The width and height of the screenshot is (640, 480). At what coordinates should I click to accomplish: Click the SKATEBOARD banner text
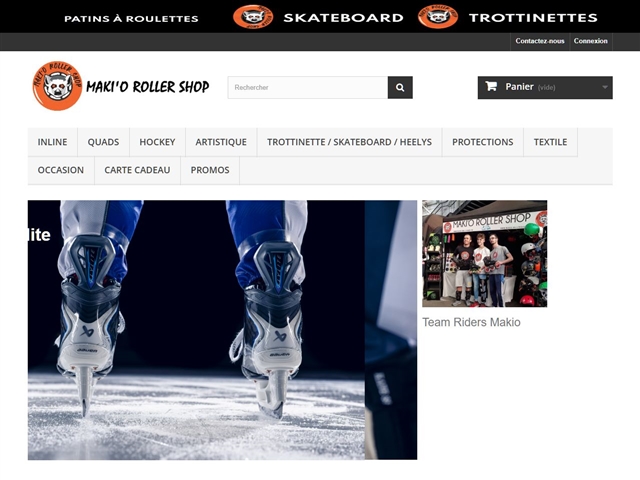pos(343,18)
